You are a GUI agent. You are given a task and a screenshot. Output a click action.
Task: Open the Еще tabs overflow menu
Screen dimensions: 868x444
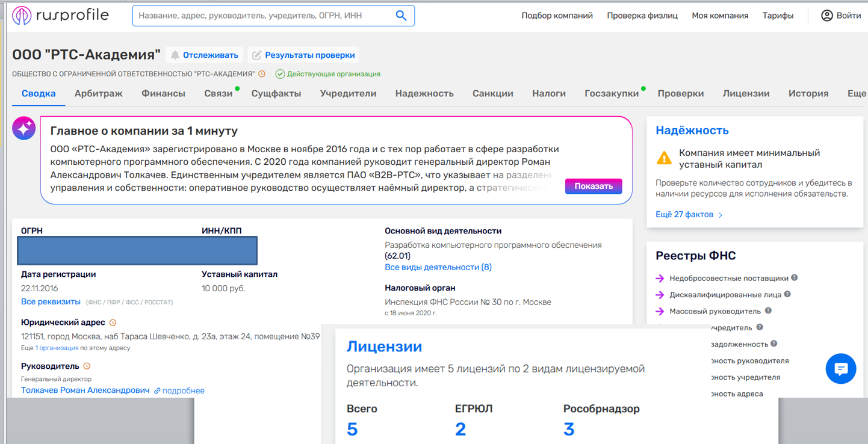[x=857, y=93]
